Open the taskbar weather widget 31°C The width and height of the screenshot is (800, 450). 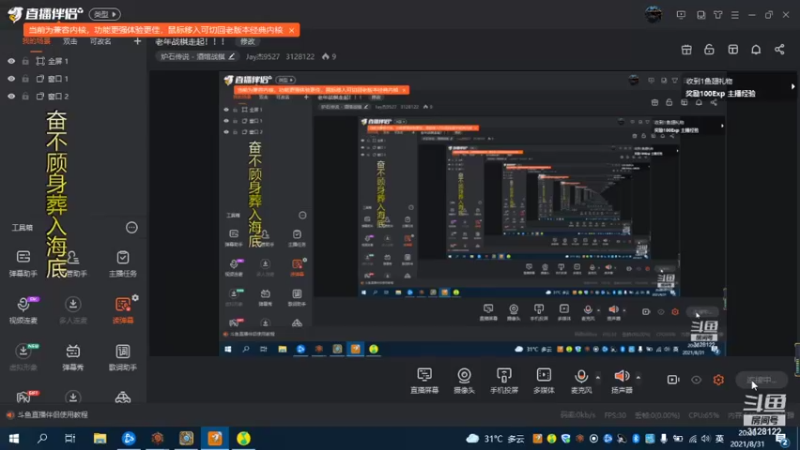click(495, 439)
